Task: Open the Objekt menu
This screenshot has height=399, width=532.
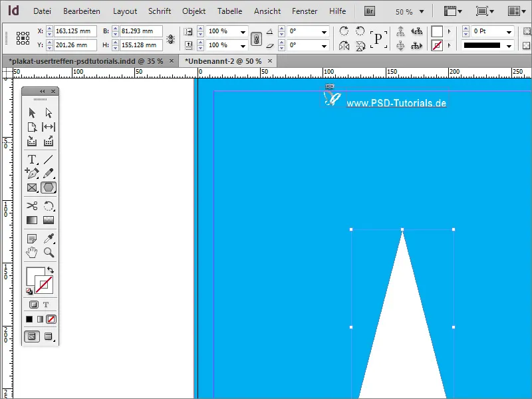Action: point(194,11)
